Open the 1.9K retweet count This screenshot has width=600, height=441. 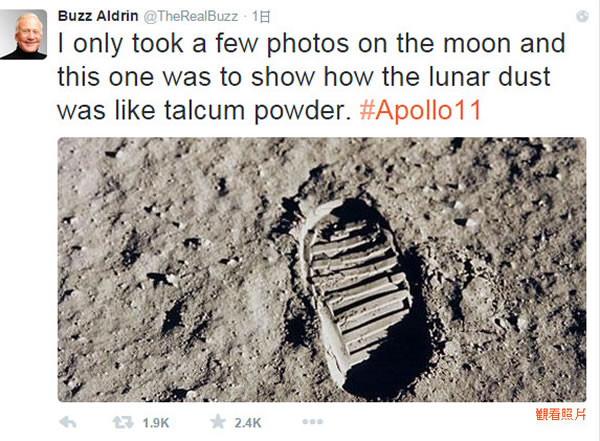click(x=156, y=423)
